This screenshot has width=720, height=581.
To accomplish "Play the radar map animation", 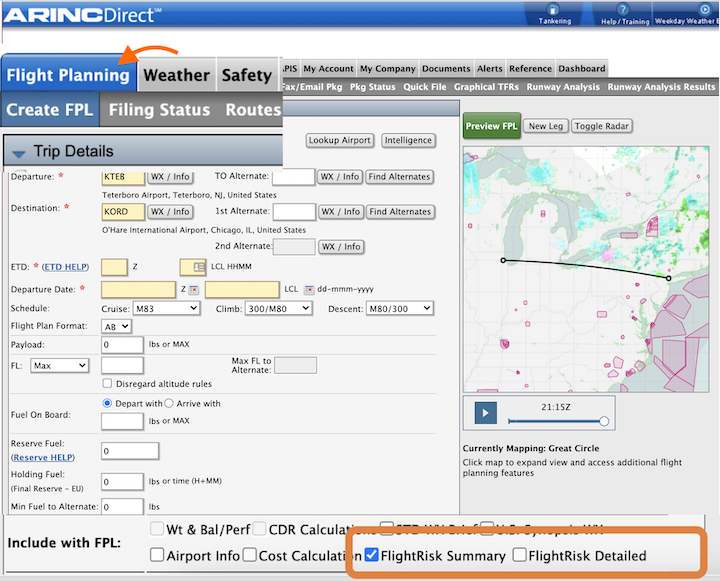I will (x=486, y=413).
